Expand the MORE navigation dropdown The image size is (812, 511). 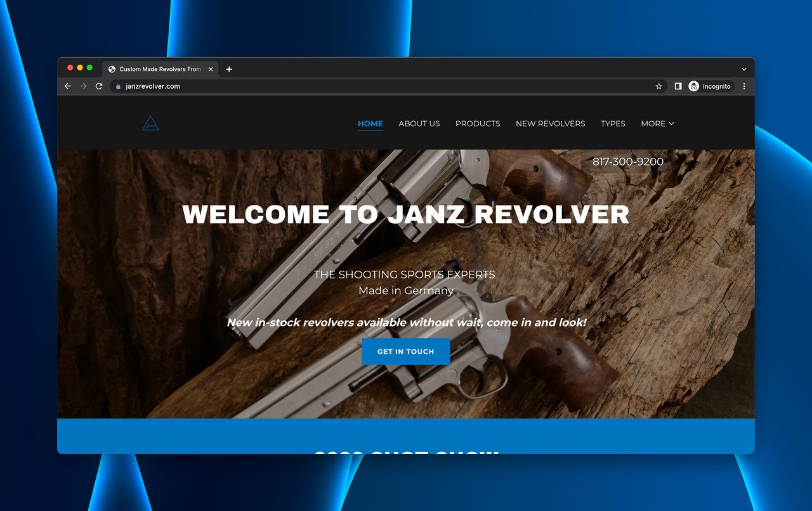[657, 124]
